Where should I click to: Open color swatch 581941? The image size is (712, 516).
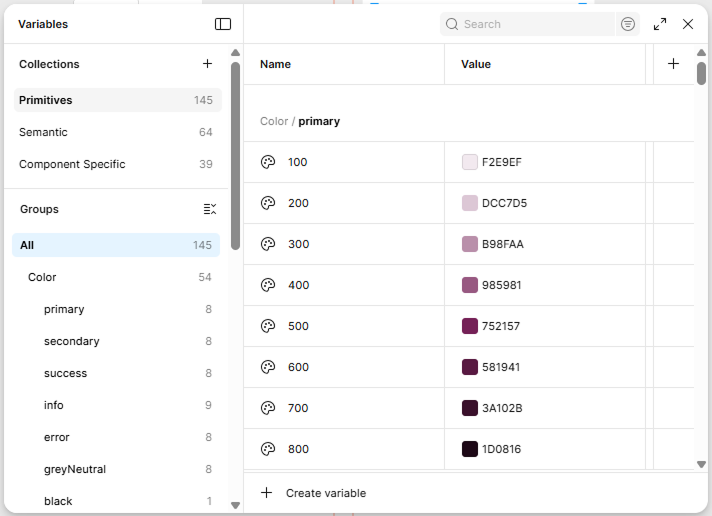coord(470,367)
